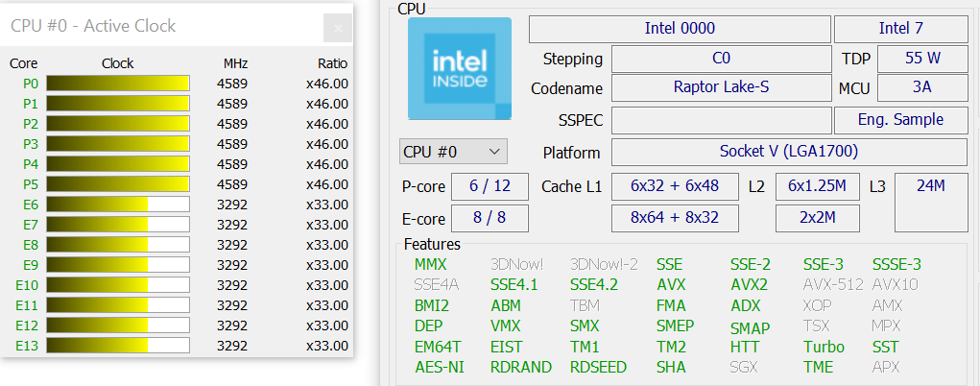Screen dimensions: 980x386
Task: Click the P0 core clock bar
Action: (x=118, y=84)
